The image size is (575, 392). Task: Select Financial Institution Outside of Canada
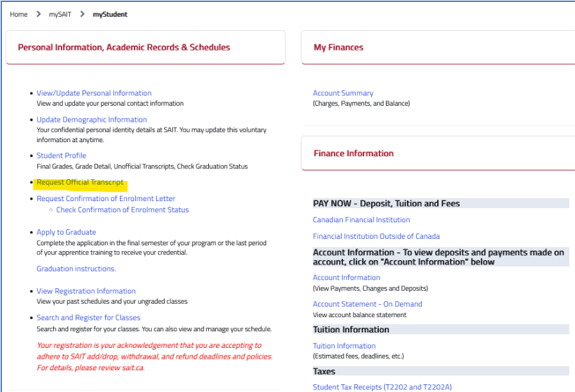[375, 236]
